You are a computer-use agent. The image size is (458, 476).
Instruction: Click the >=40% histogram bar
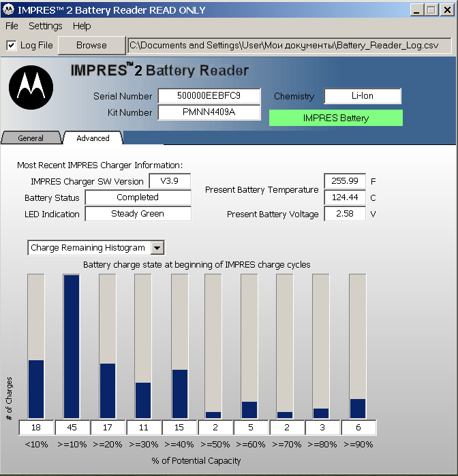(179, 346)
